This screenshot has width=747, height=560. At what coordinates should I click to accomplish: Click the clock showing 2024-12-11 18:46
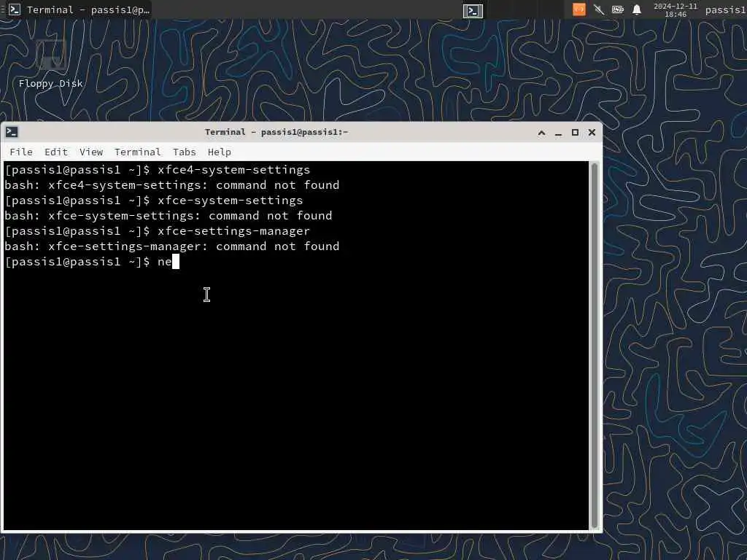(676, 10)
